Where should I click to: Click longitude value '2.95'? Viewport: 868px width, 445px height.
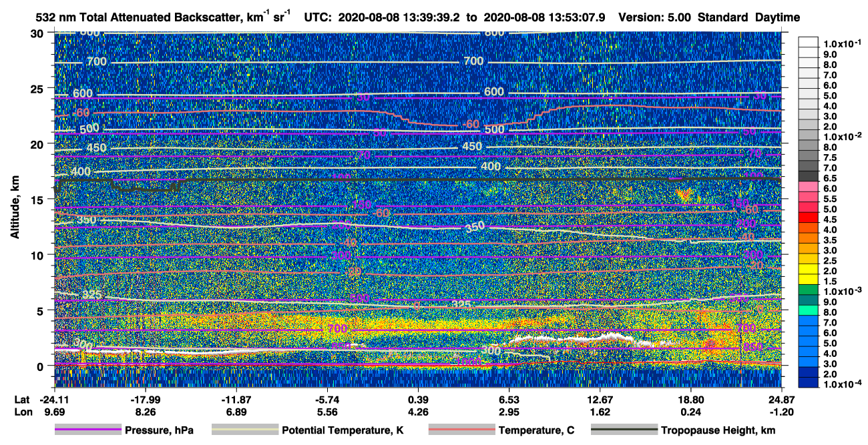509,412
